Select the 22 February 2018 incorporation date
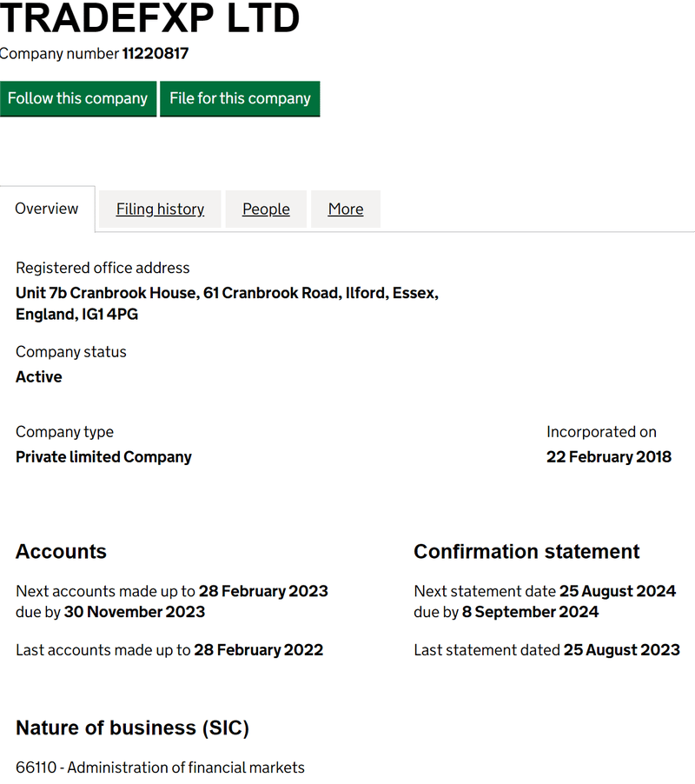The image size is (695, 784). tap(609, 457)
